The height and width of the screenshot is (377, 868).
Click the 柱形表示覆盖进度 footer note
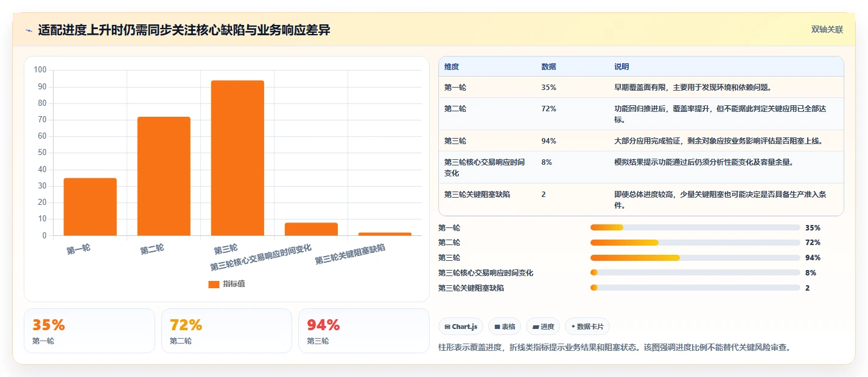tap(614, 348)
